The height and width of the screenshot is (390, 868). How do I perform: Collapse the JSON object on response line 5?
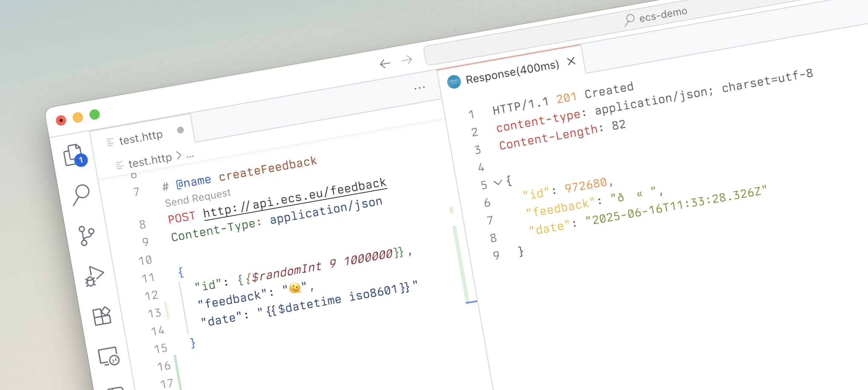tap(497, 183)
